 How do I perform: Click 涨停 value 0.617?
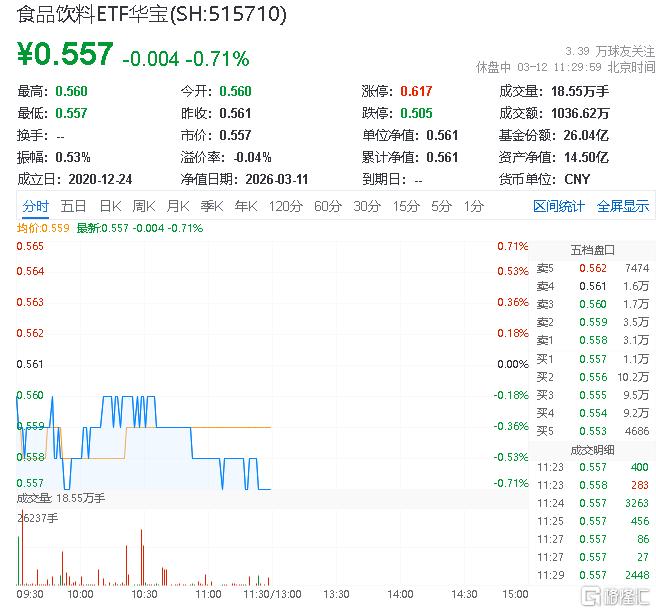point(416,91)
